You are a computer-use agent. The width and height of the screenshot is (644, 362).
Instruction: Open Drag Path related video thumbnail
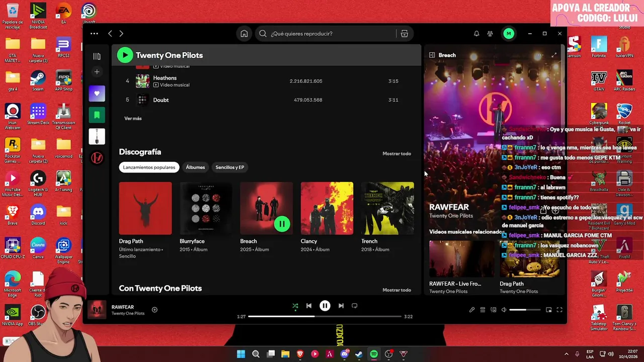coord(529,259)
